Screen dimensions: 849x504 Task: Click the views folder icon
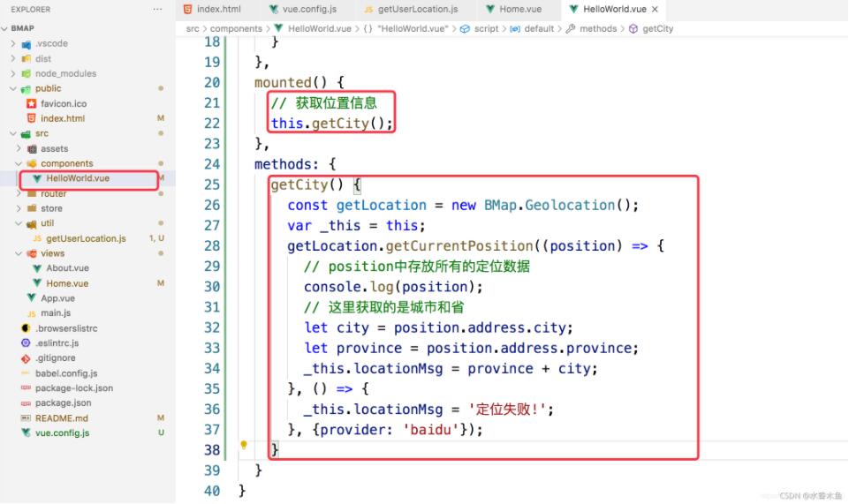[x=32, y=253]
